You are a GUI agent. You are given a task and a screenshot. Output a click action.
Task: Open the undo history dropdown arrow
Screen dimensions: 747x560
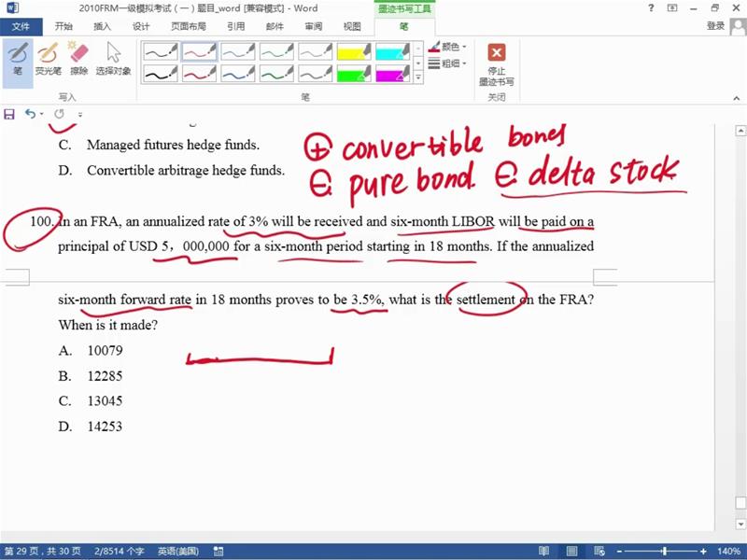[x=42, y=114]
